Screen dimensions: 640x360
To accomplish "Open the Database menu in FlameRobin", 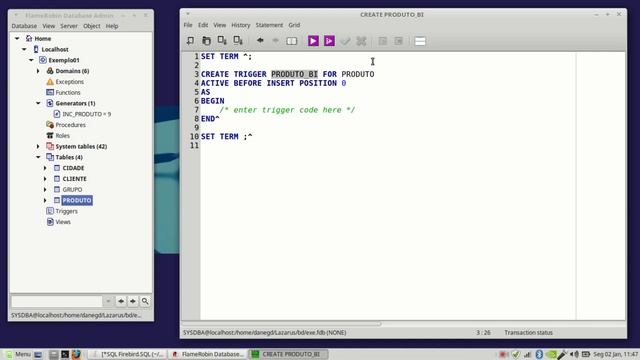I will point(24,26).
